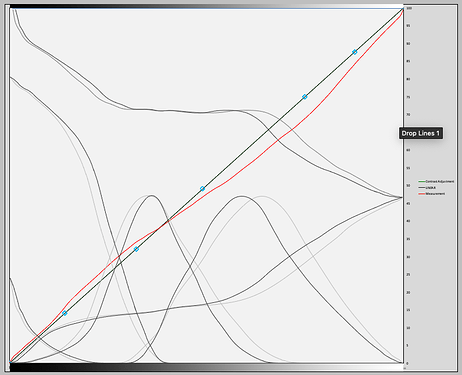Pick the topmost blue diamond control point
This screenshot has width=462, height=375.
tap(355, 52)
